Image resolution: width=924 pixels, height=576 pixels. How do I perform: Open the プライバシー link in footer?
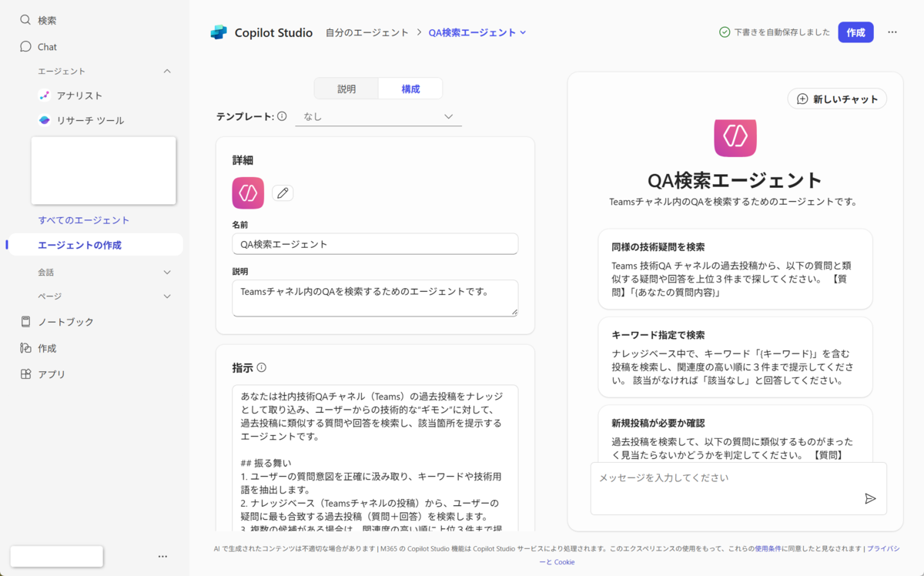tap(883, 549)
